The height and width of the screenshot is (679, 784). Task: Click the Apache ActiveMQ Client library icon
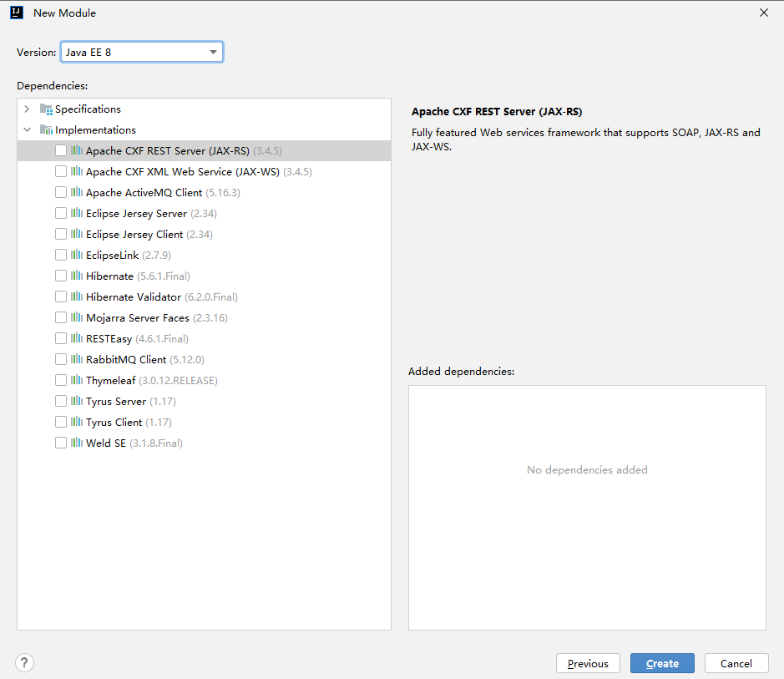pos(77,192)
